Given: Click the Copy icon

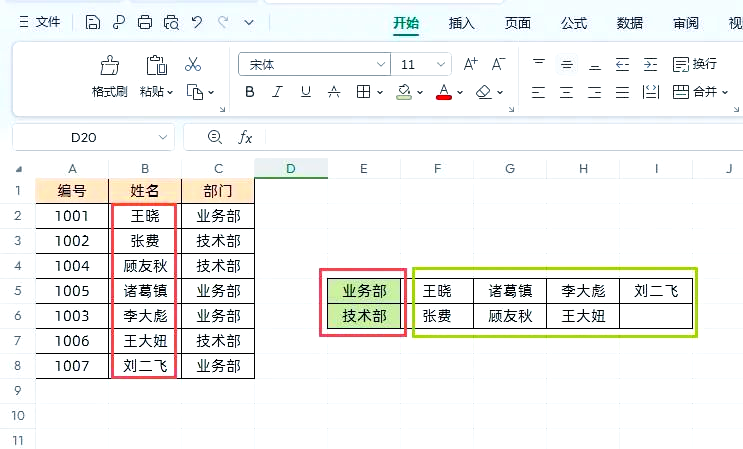Looking at the screenshot, I should [195, 92].
